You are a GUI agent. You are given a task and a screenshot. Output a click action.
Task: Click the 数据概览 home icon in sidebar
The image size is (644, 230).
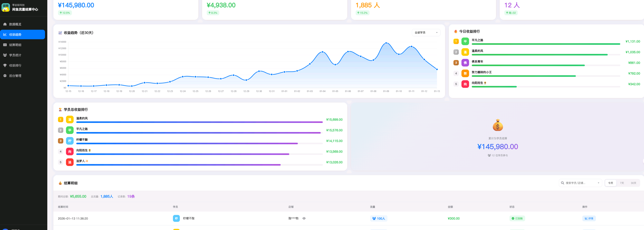[5, 24]
